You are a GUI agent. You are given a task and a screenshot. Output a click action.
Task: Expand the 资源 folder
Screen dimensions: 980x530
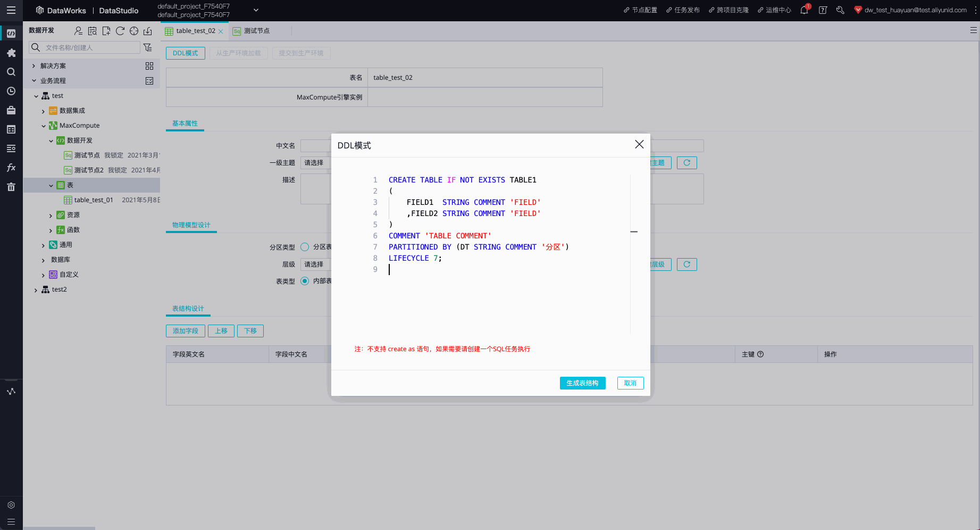pyautogui.click(x=51, y=216)
